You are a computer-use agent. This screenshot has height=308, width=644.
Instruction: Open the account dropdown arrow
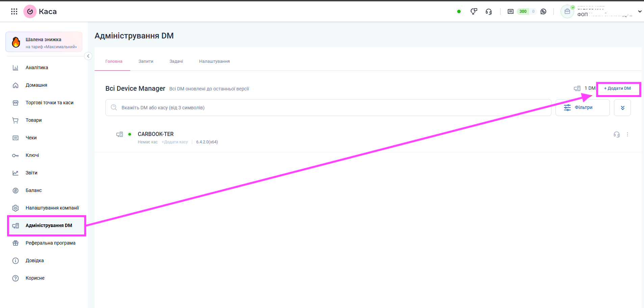coord(639,11)
